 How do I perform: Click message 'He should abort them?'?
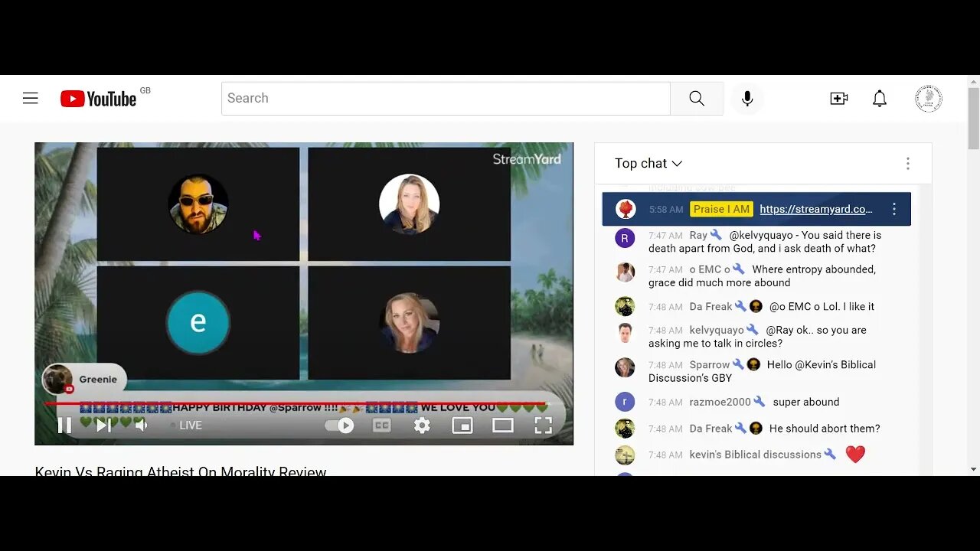(825, 429)
